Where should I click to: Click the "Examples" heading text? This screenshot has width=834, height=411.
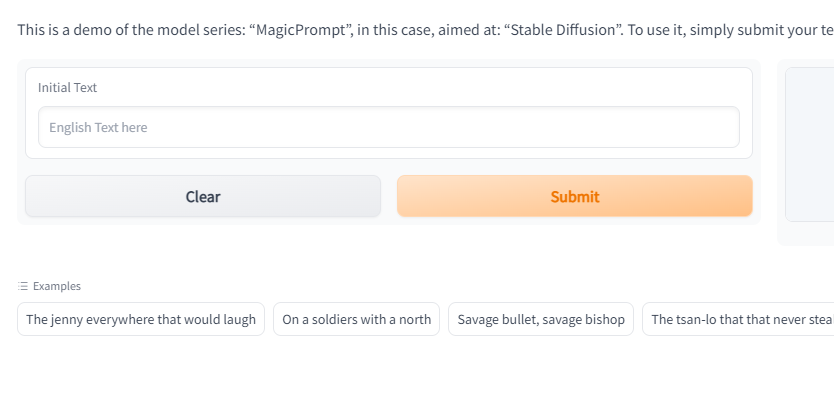click(x=57, y=286)
